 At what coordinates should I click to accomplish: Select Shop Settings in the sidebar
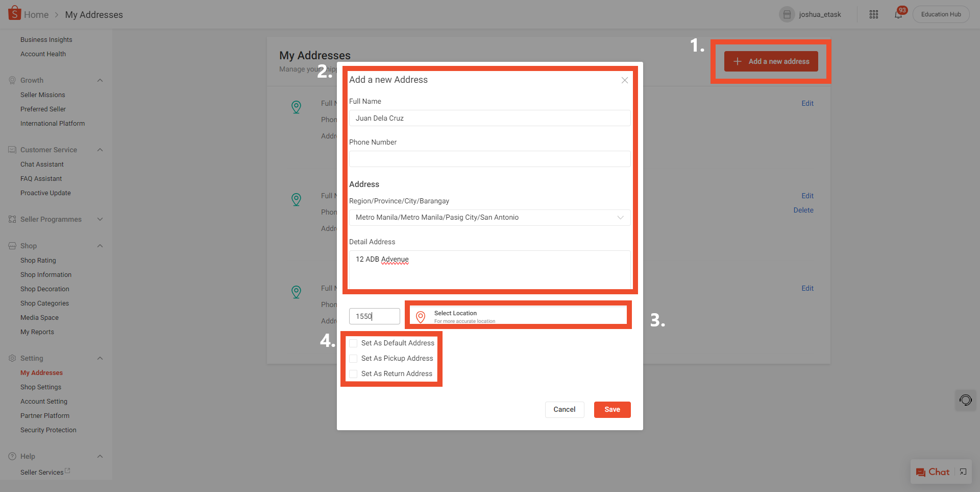pos(41,387)
